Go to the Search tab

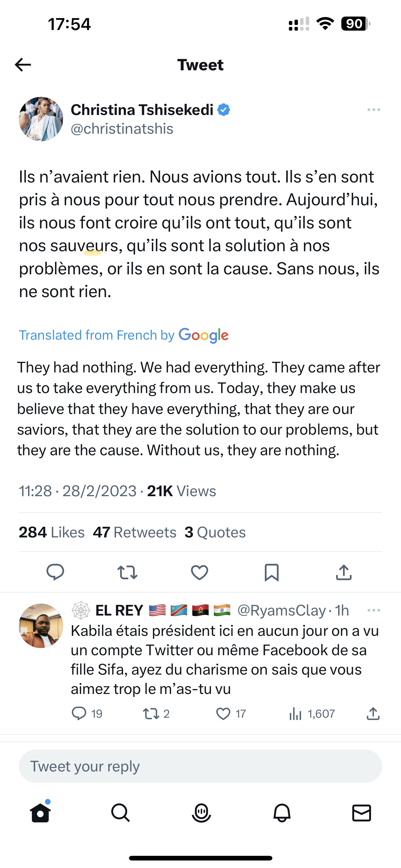[121, 813]
